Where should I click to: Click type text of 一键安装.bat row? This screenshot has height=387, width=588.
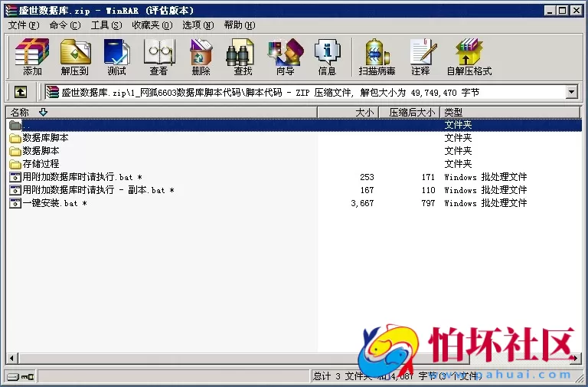pyautogui.click(x=485, y=203)
